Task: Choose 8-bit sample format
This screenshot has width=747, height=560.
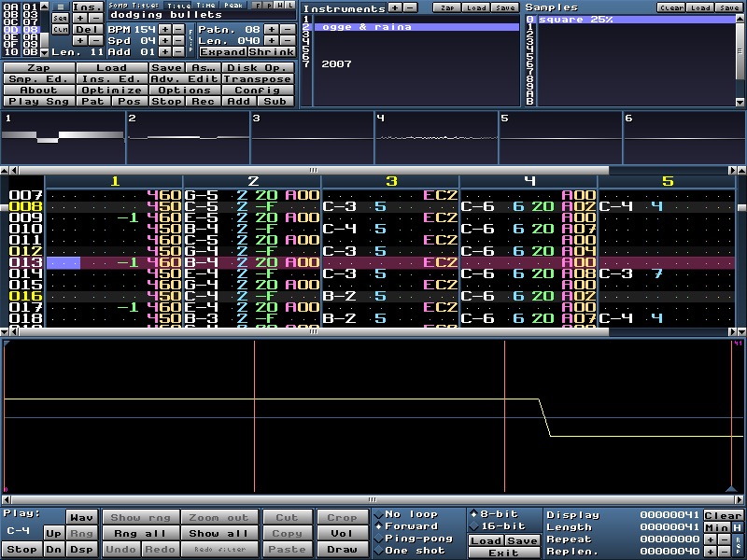Action: pos(494,514)
